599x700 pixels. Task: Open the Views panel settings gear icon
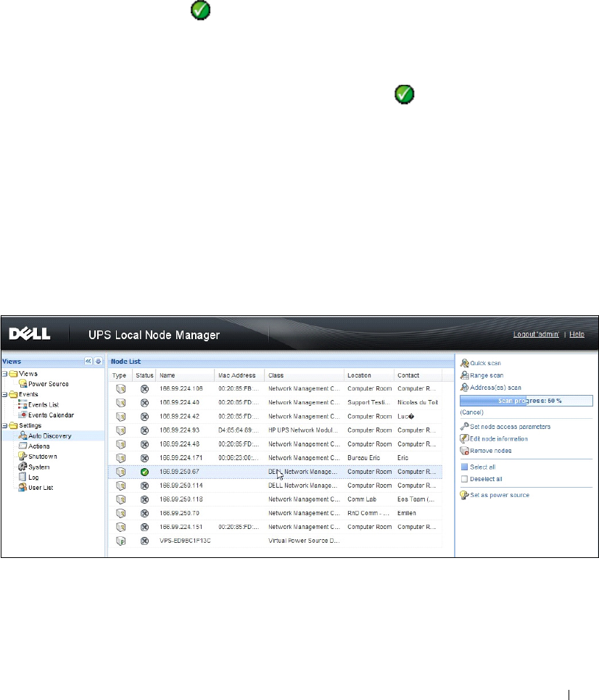99,361
